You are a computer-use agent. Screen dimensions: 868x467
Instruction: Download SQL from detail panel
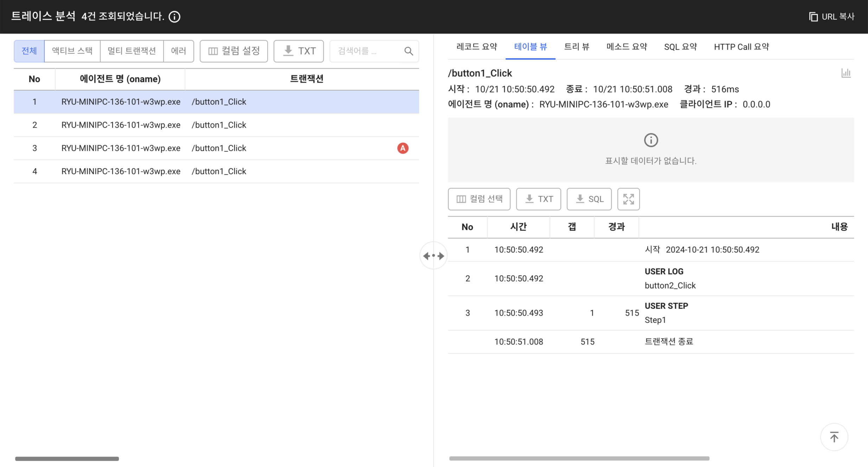(589, 199)
